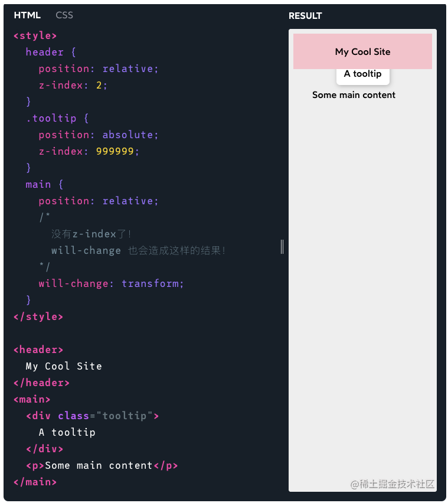448x503 pixels.
Task: Click 'A tooltip' text in code editor
Action: click(x=67, y=432)
